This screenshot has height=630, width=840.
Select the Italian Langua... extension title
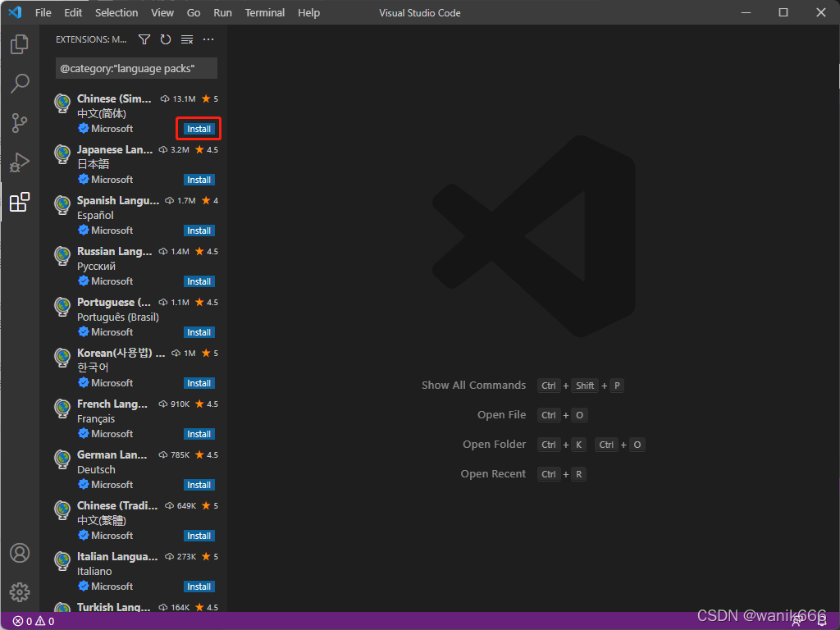click(x=117, y=557)
